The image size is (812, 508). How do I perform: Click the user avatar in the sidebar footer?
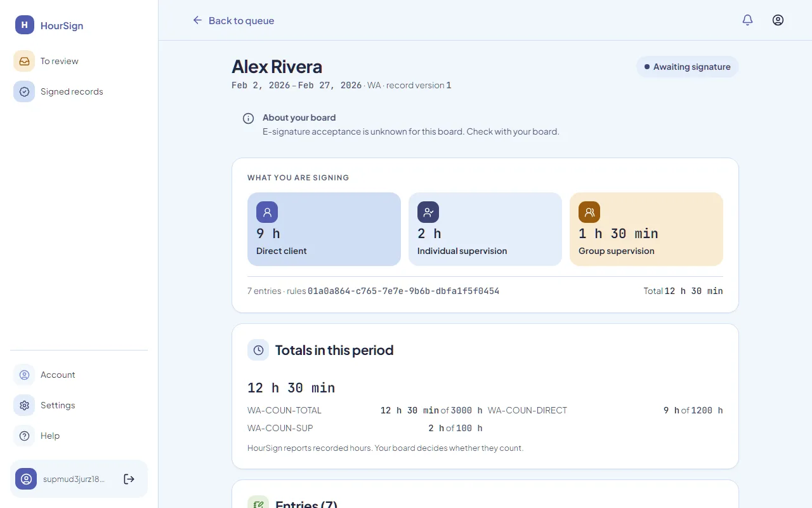26,479
